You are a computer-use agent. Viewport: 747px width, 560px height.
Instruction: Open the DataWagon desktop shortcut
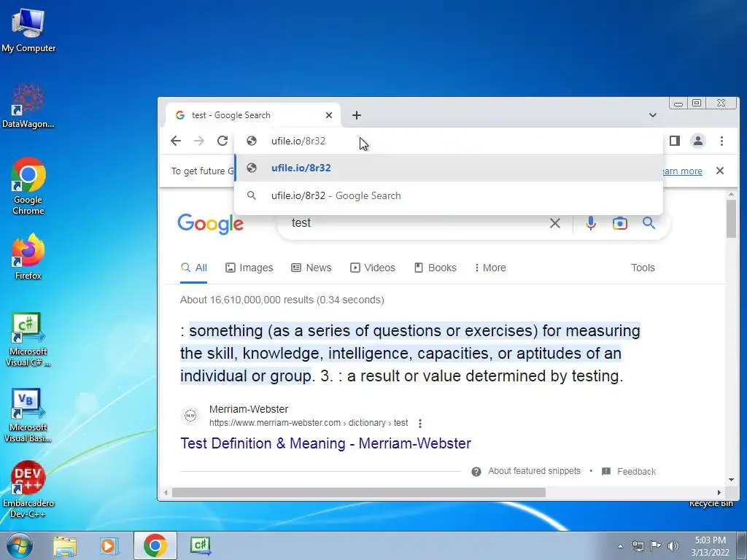[28, 106]
